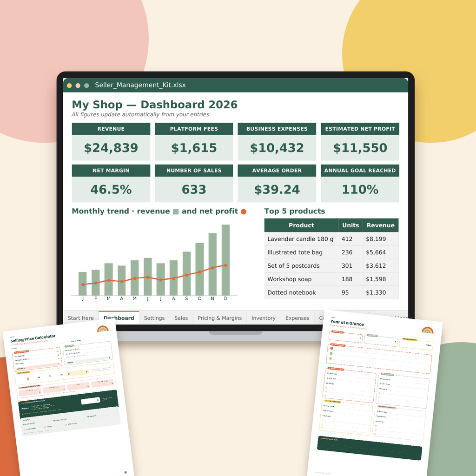Click the Units column header
Viewport: 476px width, 476px height.
(350, 225)
